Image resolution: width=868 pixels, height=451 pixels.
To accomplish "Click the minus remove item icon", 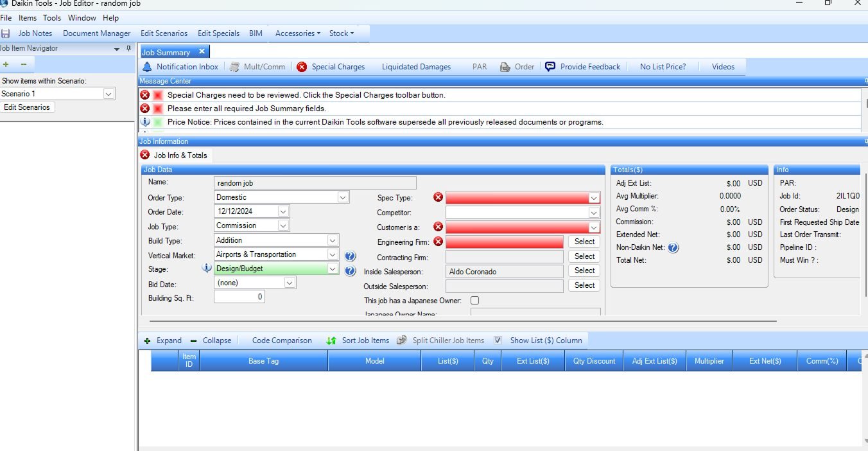I will click(24, 64).
